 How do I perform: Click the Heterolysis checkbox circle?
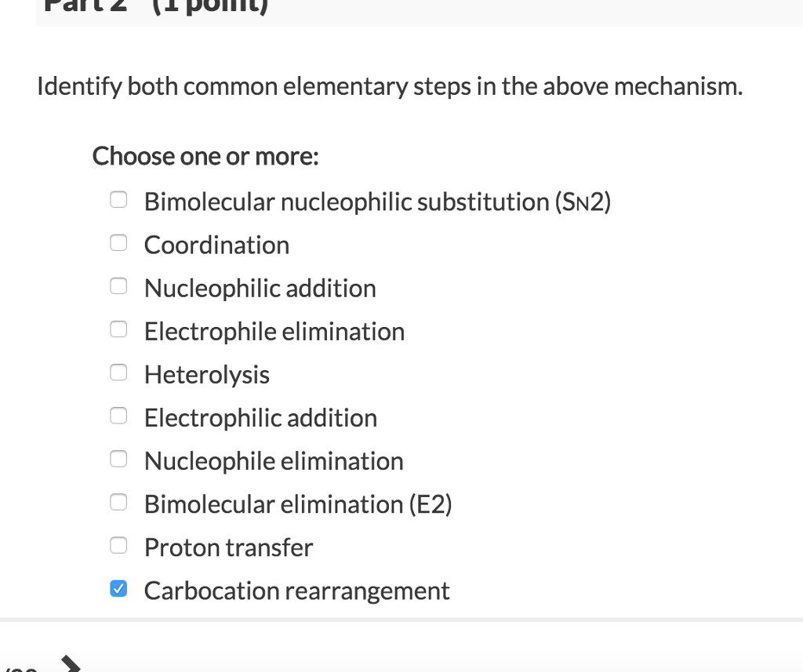click(x=118, y=372)
